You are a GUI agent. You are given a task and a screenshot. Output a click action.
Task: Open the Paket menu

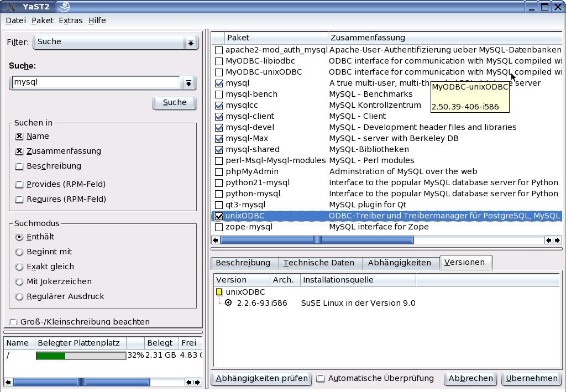point(43,20)
